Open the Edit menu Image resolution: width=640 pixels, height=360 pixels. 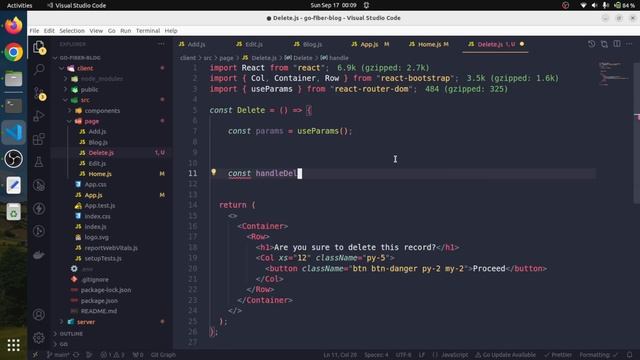tap(49, 31)
